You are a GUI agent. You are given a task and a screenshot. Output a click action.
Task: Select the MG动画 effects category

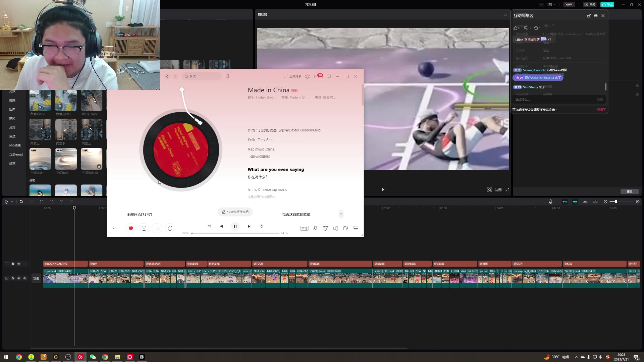coord(15,145)
